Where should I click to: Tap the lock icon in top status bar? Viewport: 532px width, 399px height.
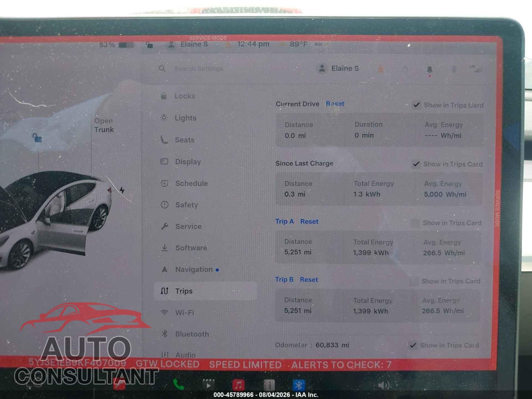149,45
